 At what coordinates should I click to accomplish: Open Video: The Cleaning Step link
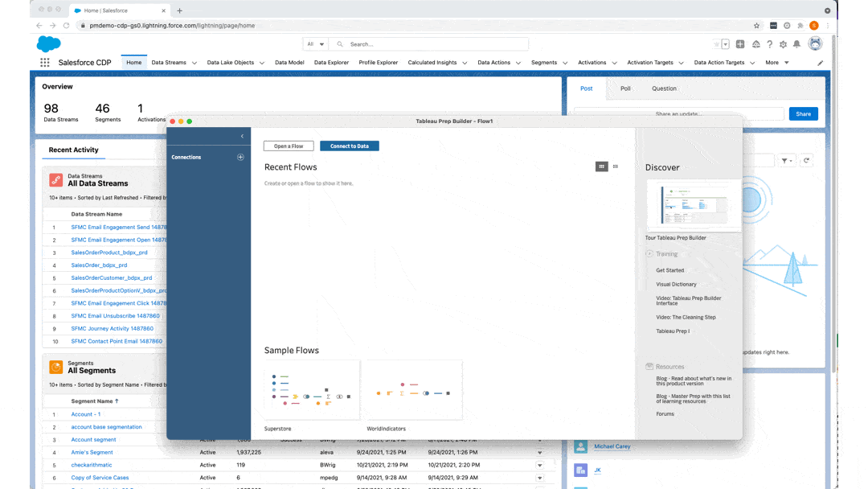(686, 318)
